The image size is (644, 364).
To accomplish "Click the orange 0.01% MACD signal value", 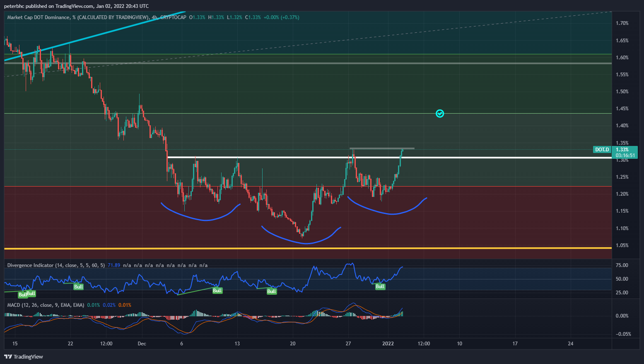I will pos(125,305).
